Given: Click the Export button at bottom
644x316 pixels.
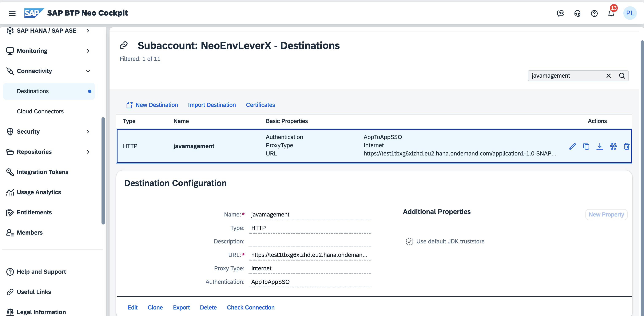Looking at the screenshot, I should pyautogui.click(x=181, y=308).
